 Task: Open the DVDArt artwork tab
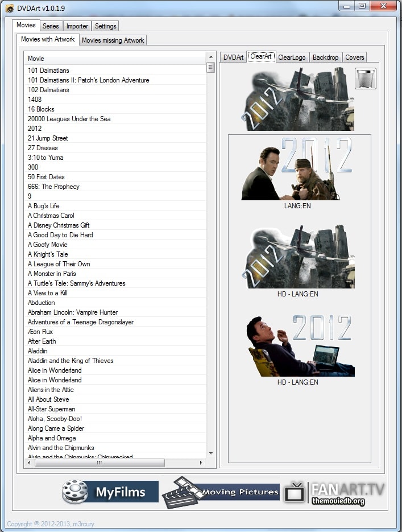(233, 57)
